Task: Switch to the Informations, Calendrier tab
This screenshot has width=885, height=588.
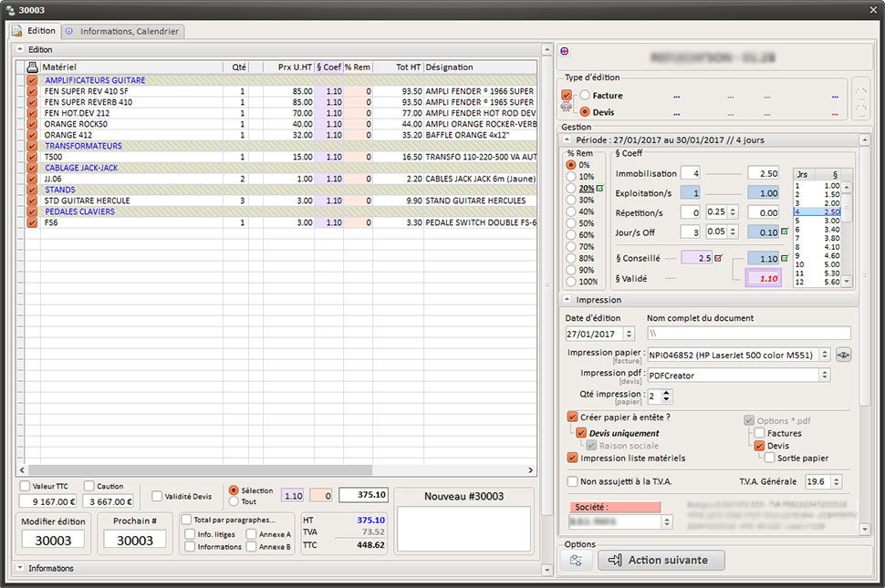Action: 124,31
